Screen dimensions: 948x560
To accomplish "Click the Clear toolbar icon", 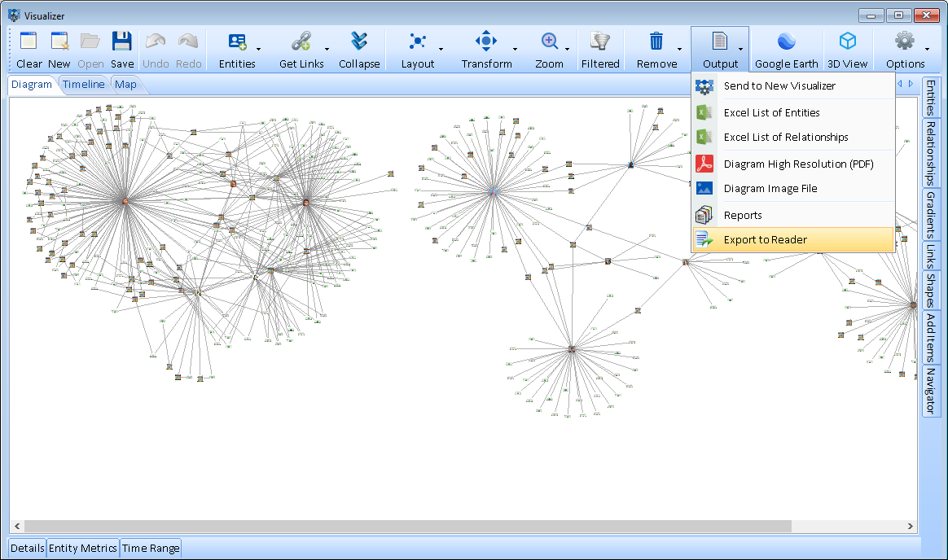I will [29, 41].
